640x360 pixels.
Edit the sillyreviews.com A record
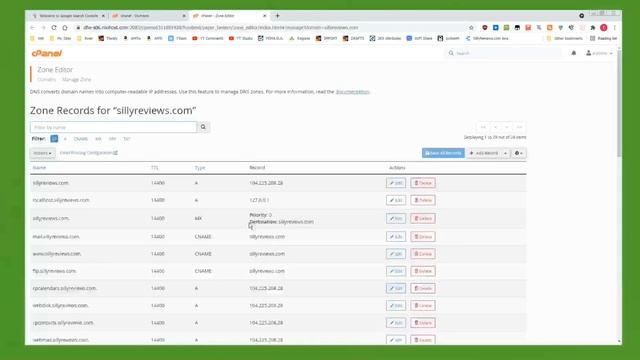click(396, 183)
